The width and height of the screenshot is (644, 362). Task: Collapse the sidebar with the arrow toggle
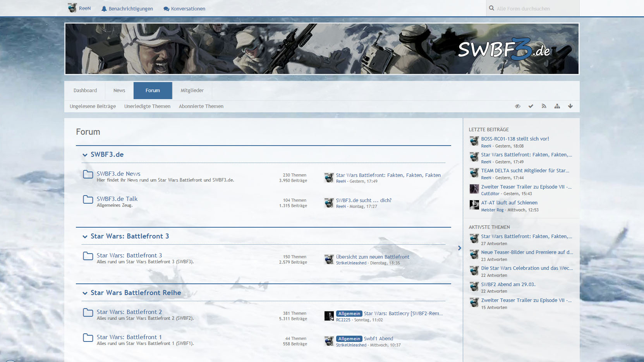click(460, 248)
